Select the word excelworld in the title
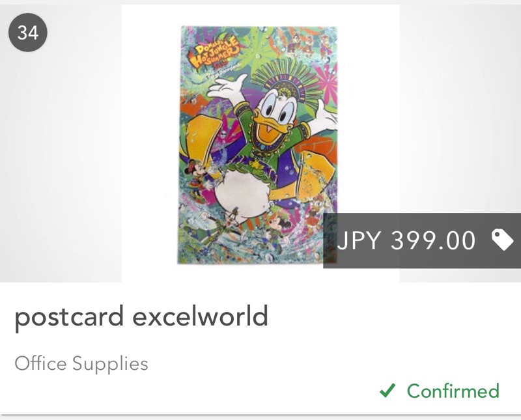Screen dimensions: 521x420 click(x=200, y=317)
